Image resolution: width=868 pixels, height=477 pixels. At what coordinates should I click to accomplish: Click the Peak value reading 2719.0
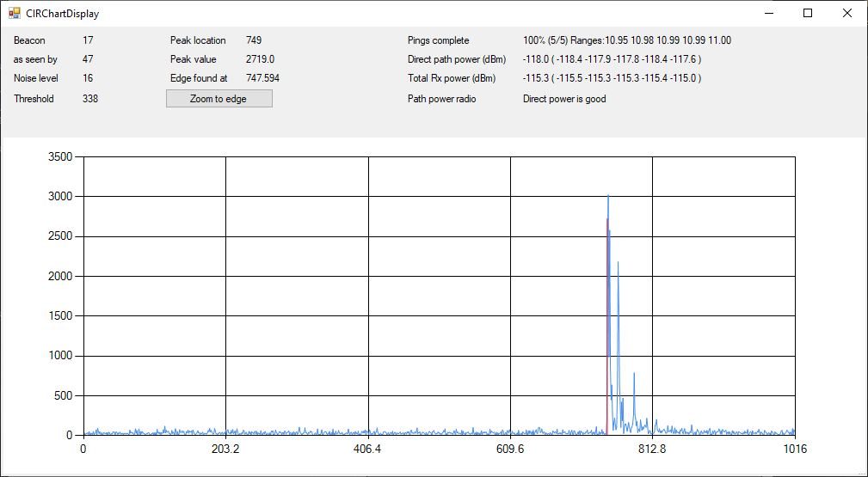coord(260,59)
